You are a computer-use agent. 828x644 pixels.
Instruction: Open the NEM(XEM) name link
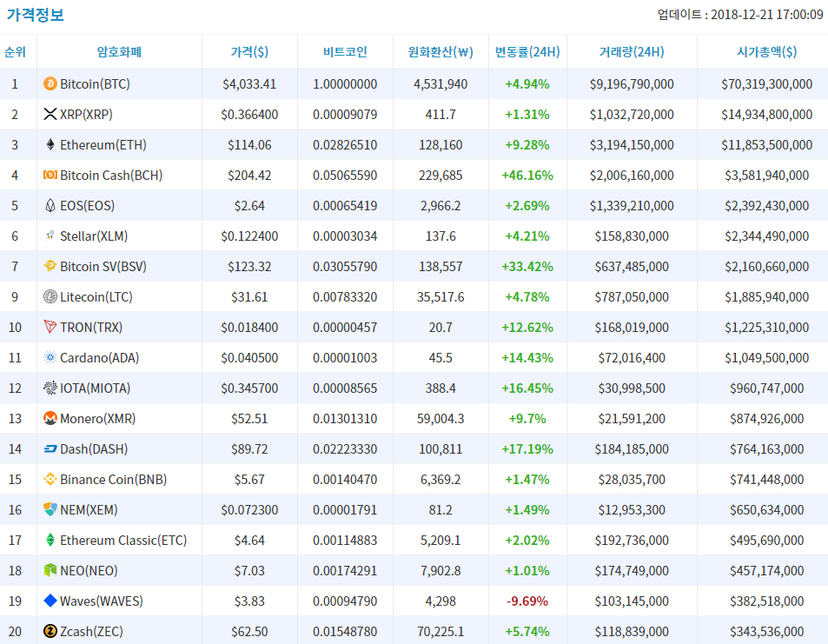(89, 510)
